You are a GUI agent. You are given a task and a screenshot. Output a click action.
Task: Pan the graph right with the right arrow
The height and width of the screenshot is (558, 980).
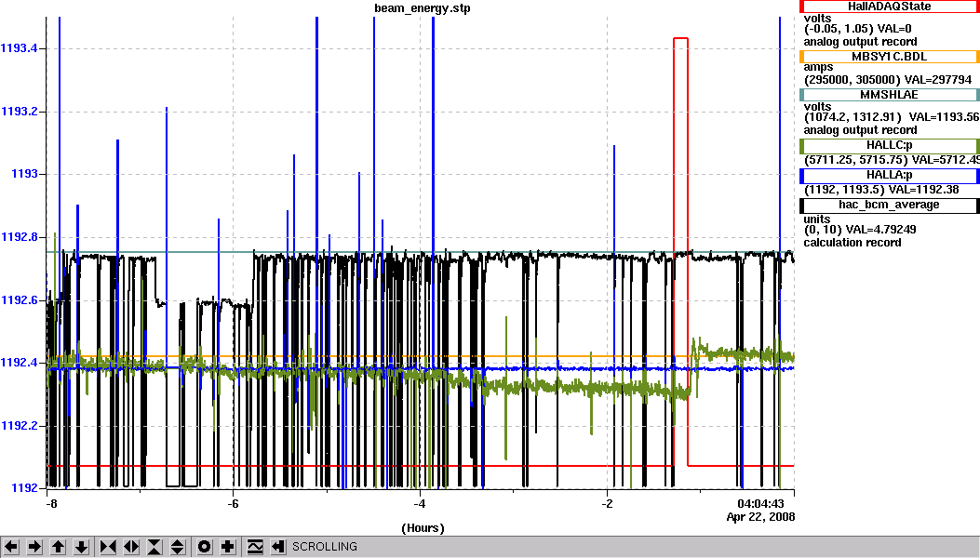point(34,547)
